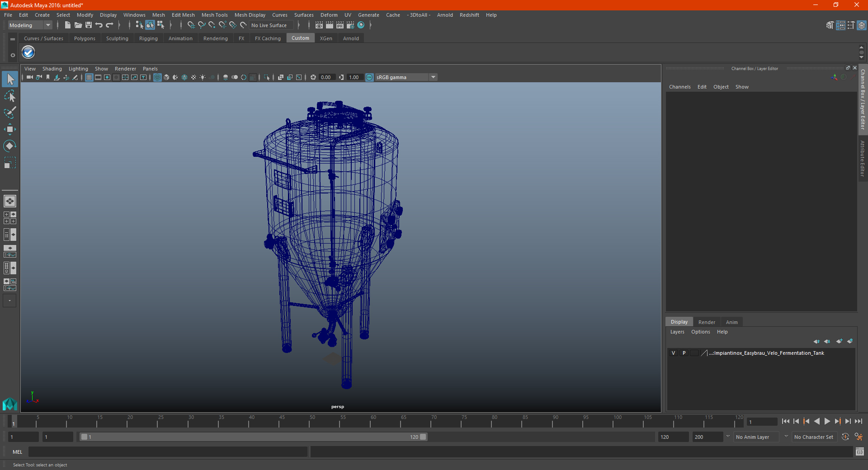868x470 pixels.
Task: Toggle layer playback P box
Action: [684, 353]
